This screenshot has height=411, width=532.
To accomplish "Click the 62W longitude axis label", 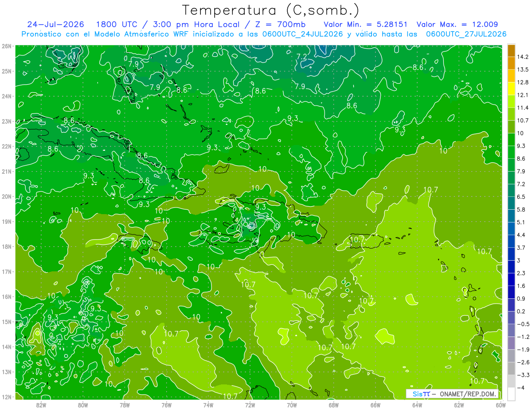I will 459,405.
